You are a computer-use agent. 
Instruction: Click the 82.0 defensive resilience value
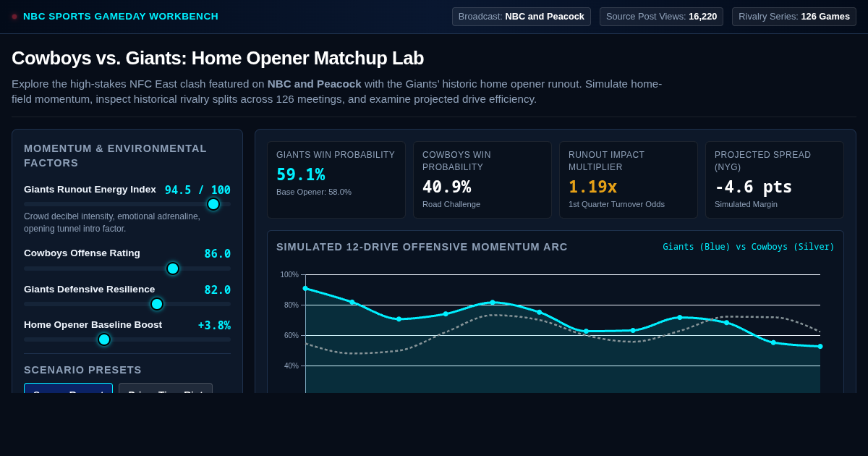[217, 290]
